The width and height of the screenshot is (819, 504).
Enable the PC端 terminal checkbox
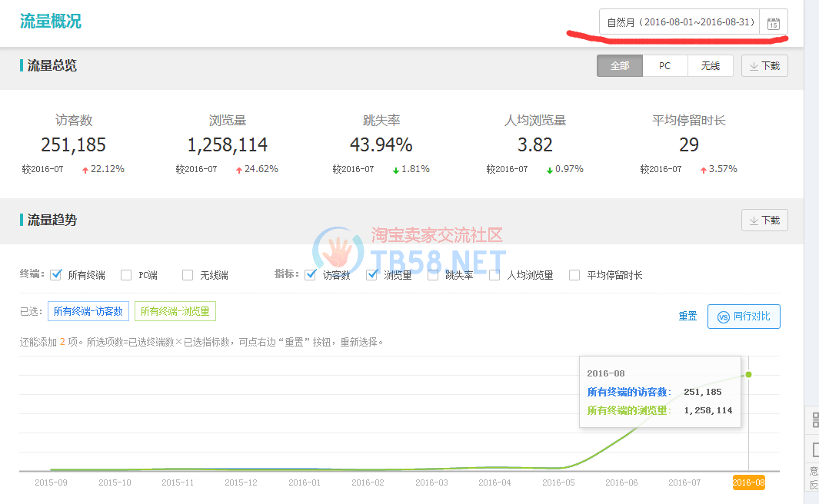(x=126, y=275)
